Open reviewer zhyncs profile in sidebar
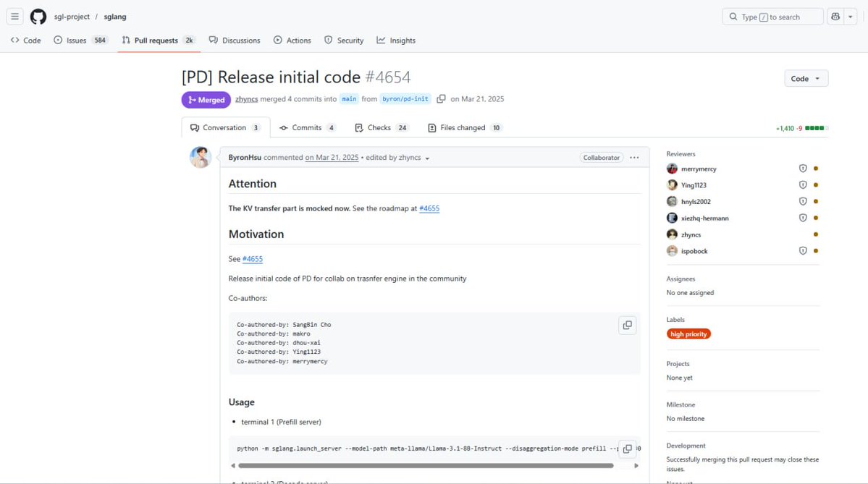The height and width of the screenshot is (484, 868). tap(691, 234)
